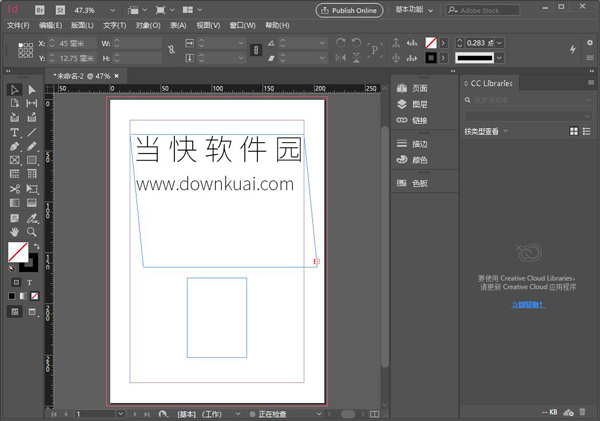
Task: Select the Rectangle Frame tool
Action: point(15,160)
